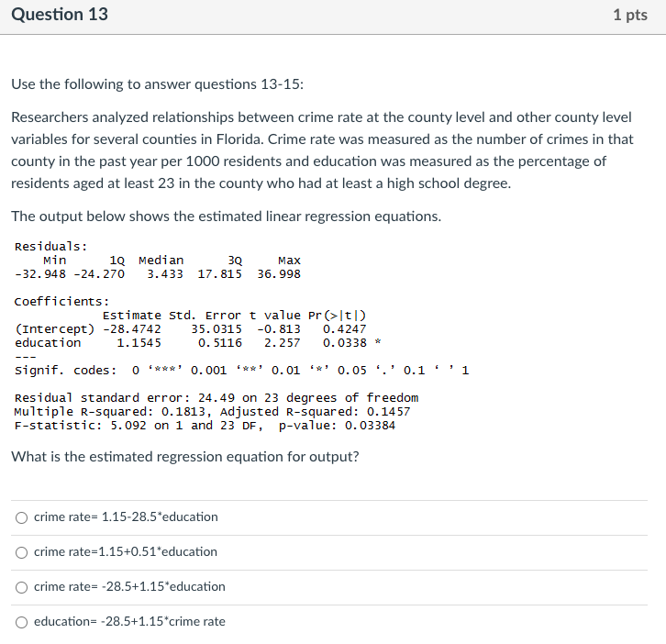Click 'Use the following to answer questions 13-15:'
The height and width of the screenshot is (644, 666).
(158, 84)
